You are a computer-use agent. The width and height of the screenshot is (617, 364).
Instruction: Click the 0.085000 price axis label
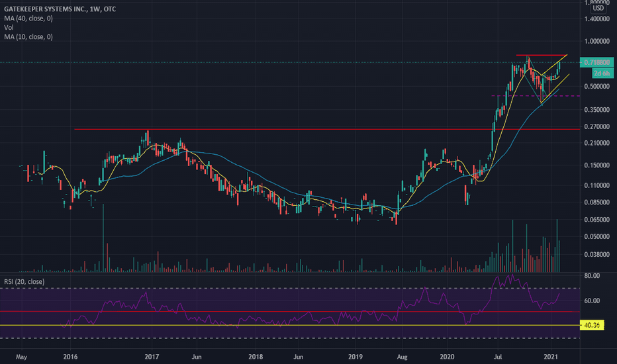[x=597, y=203]
